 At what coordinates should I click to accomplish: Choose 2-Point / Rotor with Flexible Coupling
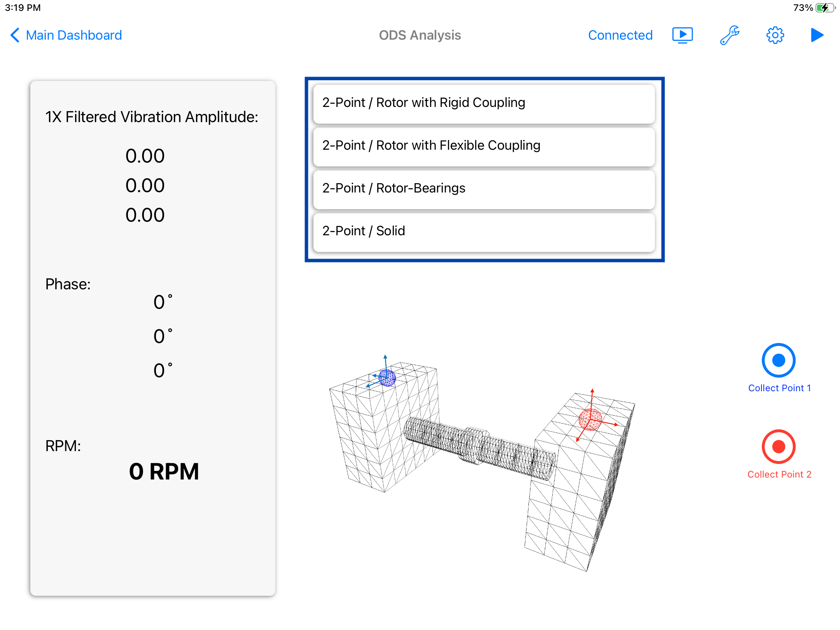(484, 146)
